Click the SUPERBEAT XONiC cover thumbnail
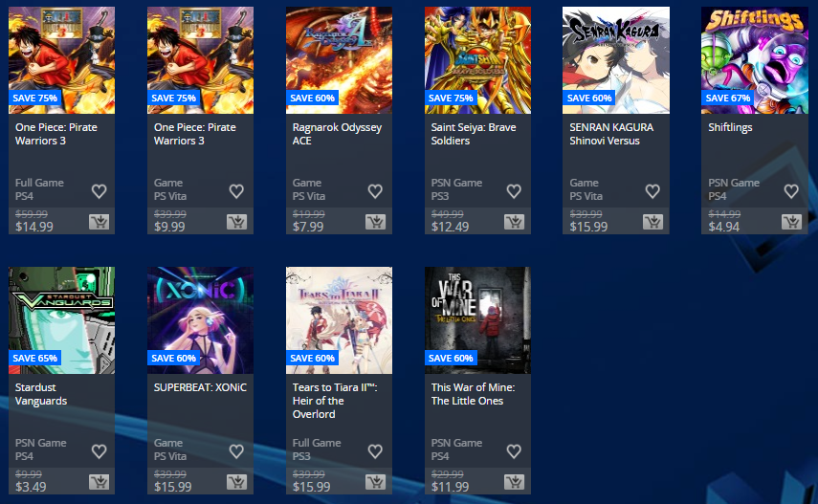This screenshot has height=504, width=818. click(200, 320)
